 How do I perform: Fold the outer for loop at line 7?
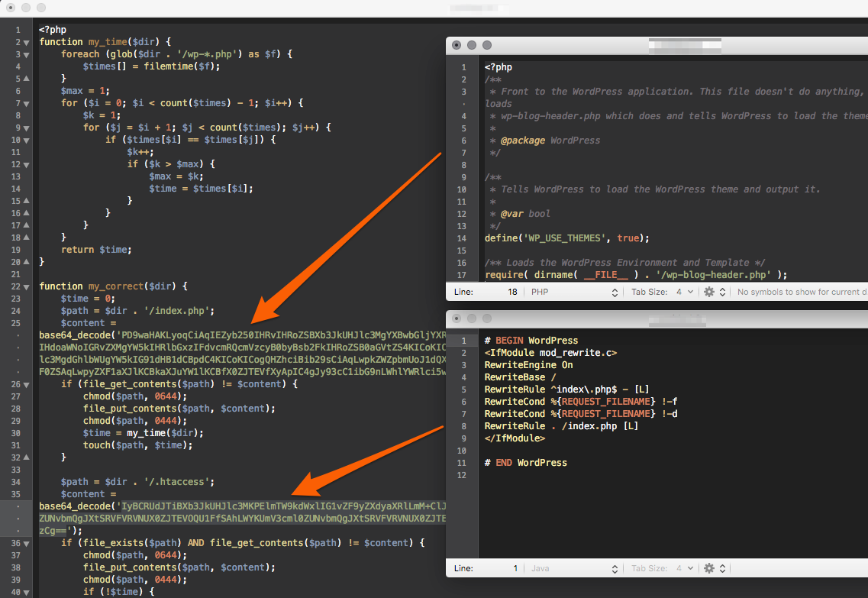click(26, 104)
